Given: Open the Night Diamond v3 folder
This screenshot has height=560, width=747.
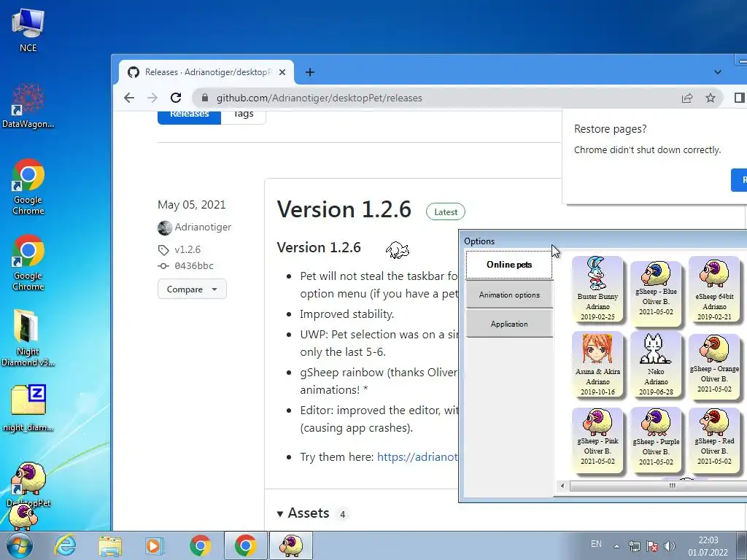Looking at the screenshot, I should pyautogui.click(x=28, y=338).
